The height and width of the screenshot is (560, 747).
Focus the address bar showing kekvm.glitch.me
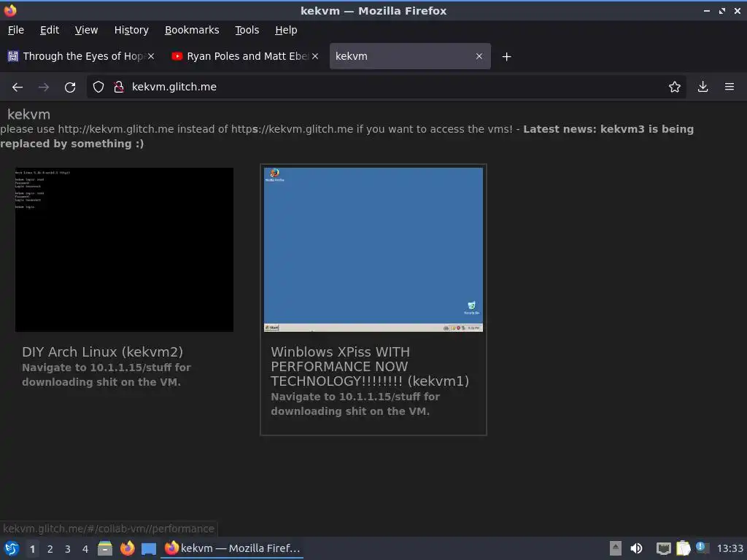386,87
